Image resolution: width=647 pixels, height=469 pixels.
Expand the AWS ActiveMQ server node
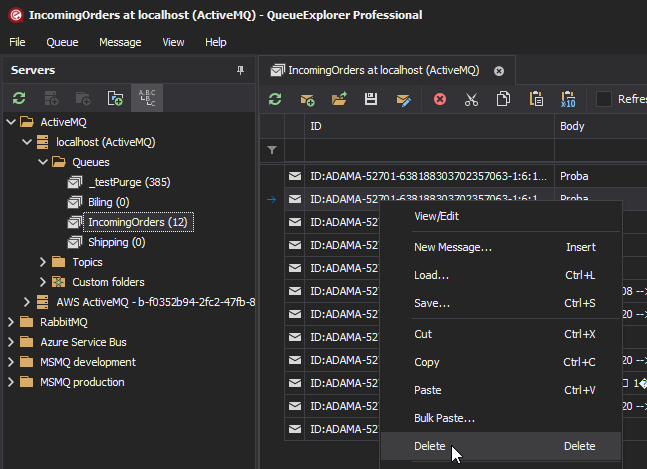(x=27, y=302)
